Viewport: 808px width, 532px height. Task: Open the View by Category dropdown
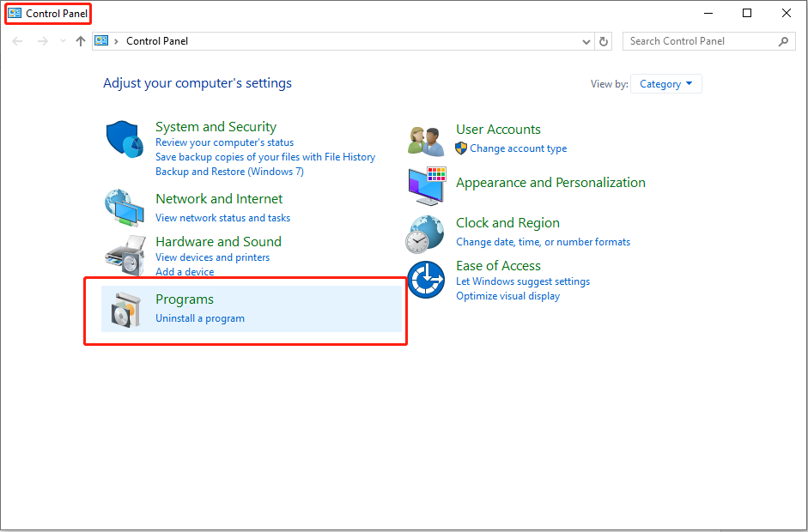coord(665,84)
